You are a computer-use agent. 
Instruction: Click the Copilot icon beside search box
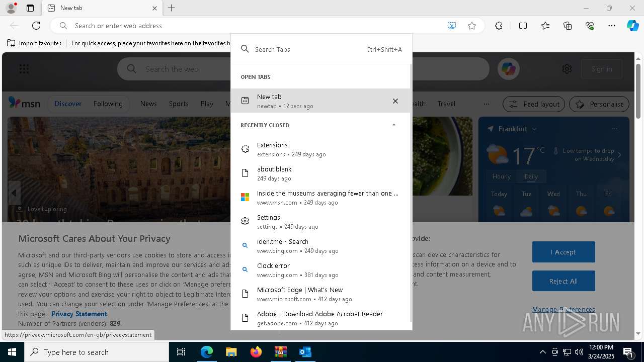509,69
